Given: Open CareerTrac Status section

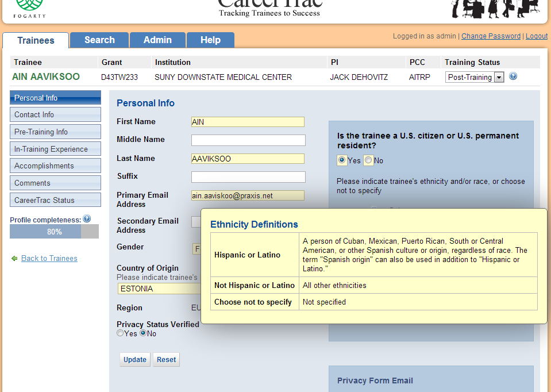Looking at the screenshot, I should pyautogui.click(x=56, y=200).
